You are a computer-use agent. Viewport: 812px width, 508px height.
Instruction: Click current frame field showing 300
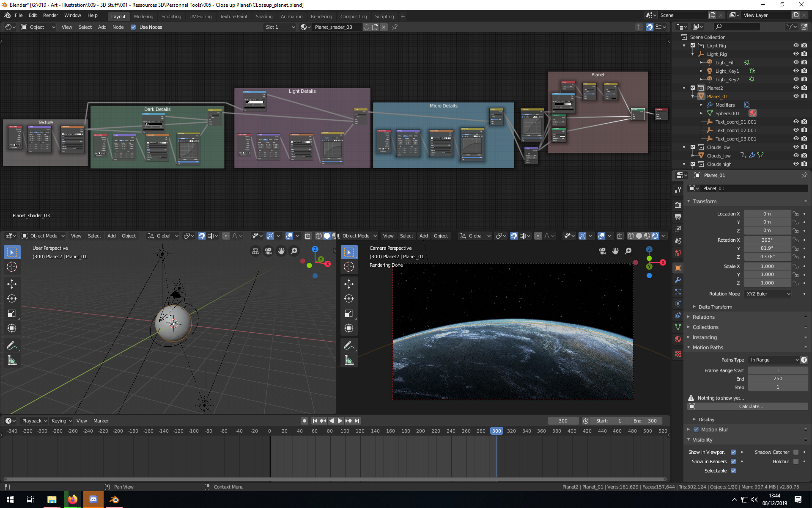click(563, 421)
